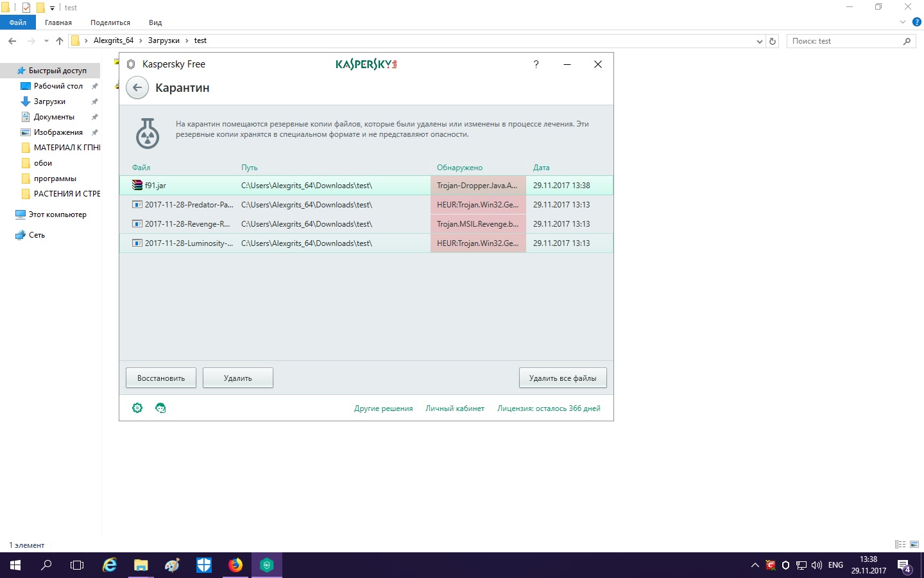Screen dimensions: 924x578
Task: Open Kaspersky support agent icon
Action: coord(160,408)
